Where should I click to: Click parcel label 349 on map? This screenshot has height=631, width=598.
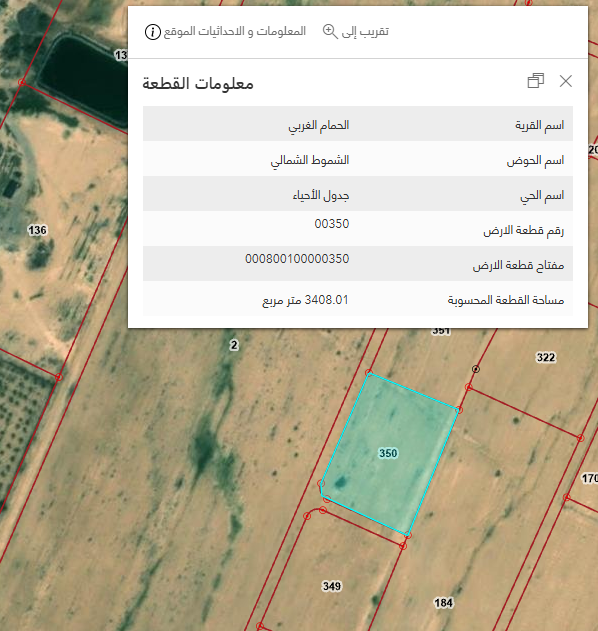(332, 586)
